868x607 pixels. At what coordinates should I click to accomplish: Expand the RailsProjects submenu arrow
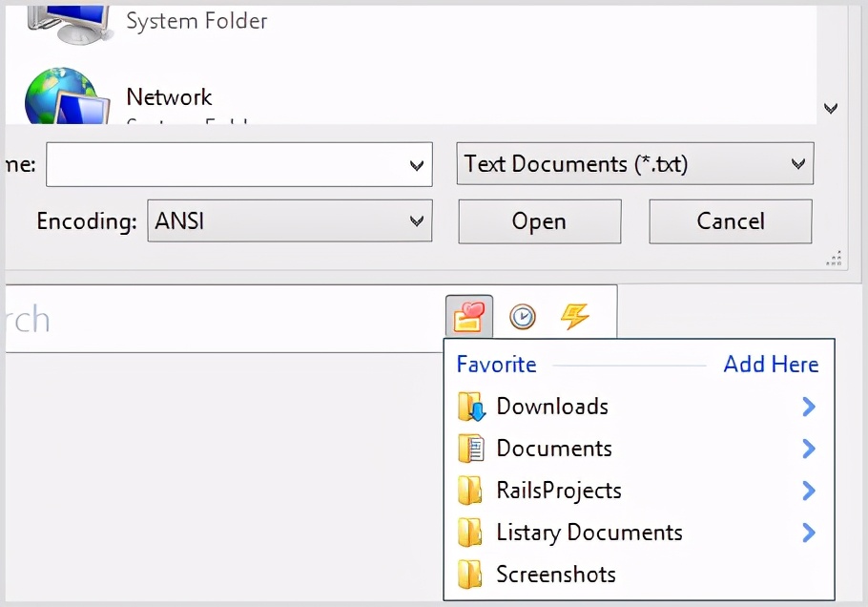click(x=808, y=491)
